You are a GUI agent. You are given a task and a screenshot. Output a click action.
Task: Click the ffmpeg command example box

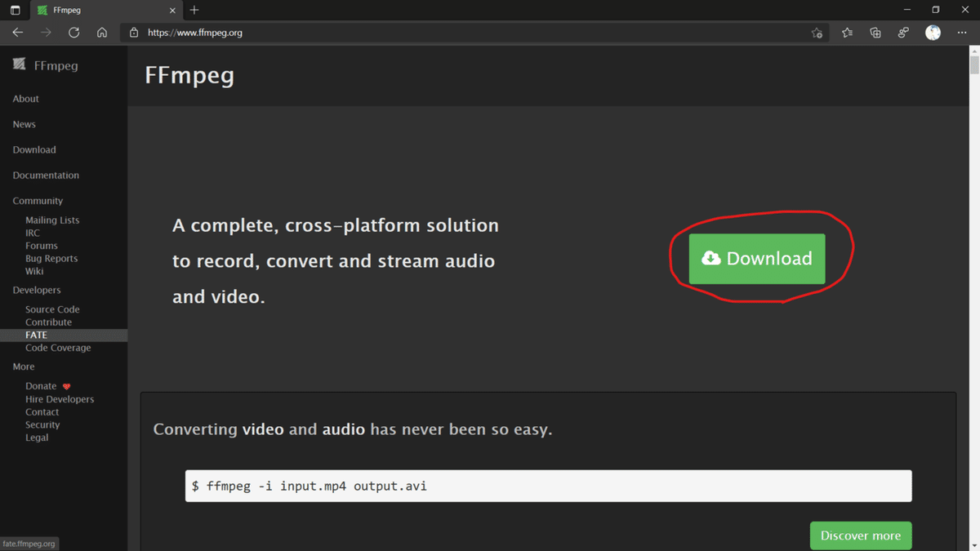pos(548,486)
